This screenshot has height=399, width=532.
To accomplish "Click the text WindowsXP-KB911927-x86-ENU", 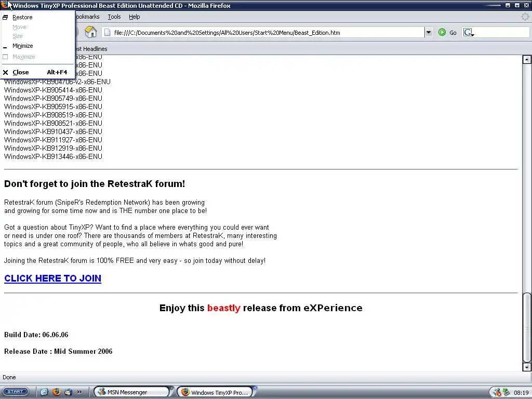I will tap(53, 140).
